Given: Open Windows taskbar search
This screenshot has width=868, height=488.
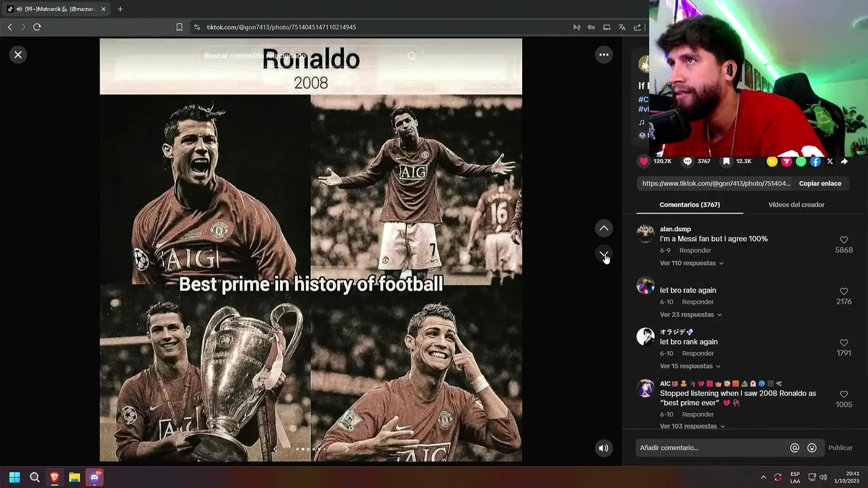Looking at the screenshot, I should (x=35, y=477).
